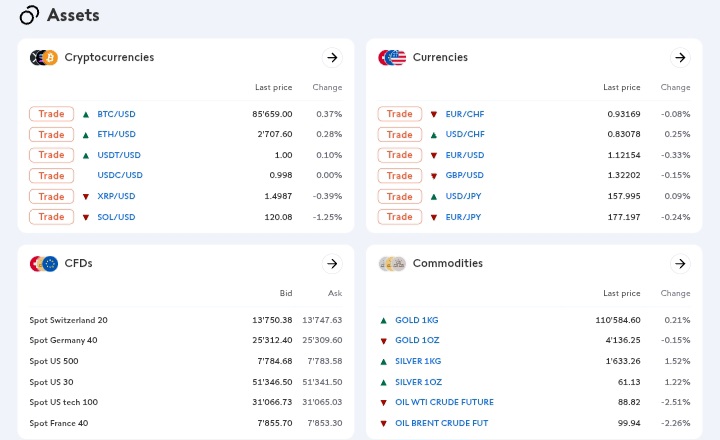The image size is (720, 440).
Task: Trade USD/JPY using its Trade button
Action: click(x=399, y=196)
